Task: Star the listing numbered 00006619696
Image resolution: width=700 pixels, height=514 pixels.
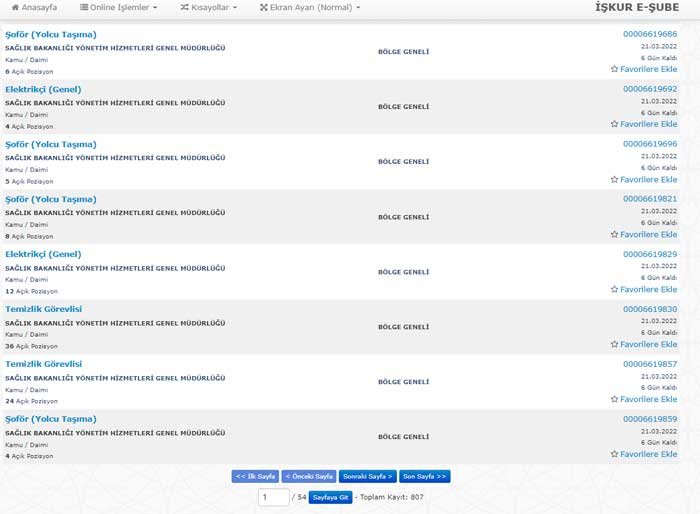Action: 614,180
